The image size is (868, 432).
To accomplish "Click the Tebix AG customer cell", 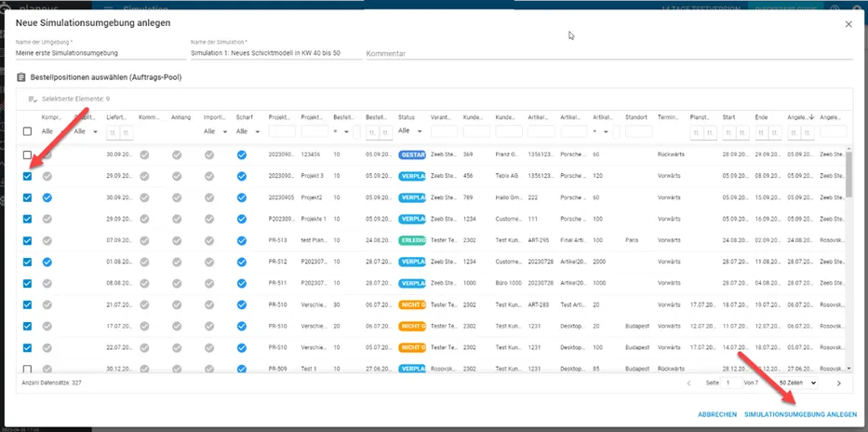I will pyautogui.click(x=506, y=176).
